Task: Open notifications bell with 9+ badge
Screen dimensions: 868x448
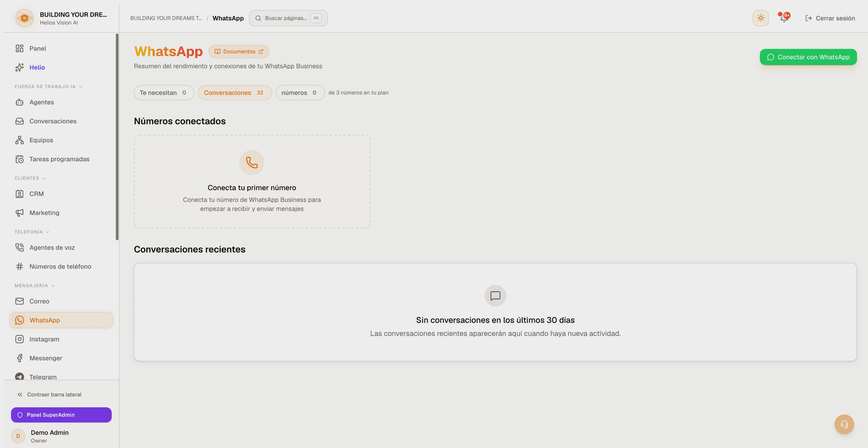Action: [784, 18]
